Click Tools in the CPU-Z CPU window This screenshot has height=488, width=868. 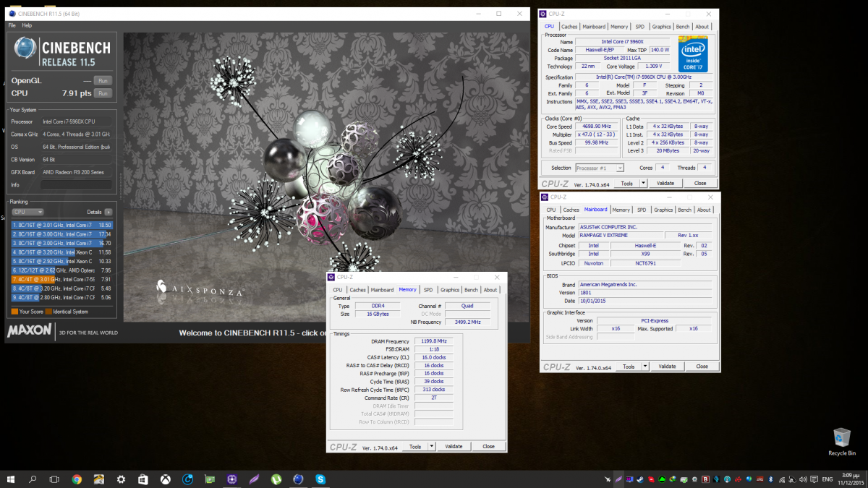627,183
